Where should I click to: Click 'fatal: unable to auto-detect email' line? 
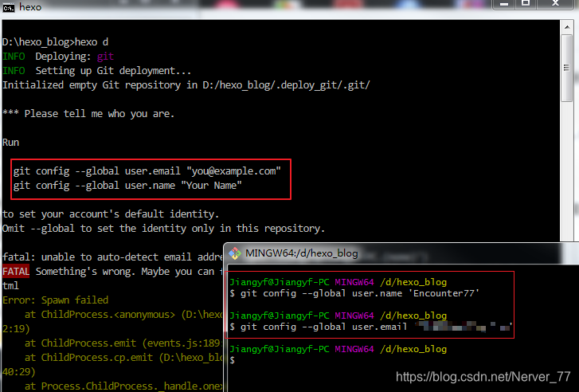point(112,257)
